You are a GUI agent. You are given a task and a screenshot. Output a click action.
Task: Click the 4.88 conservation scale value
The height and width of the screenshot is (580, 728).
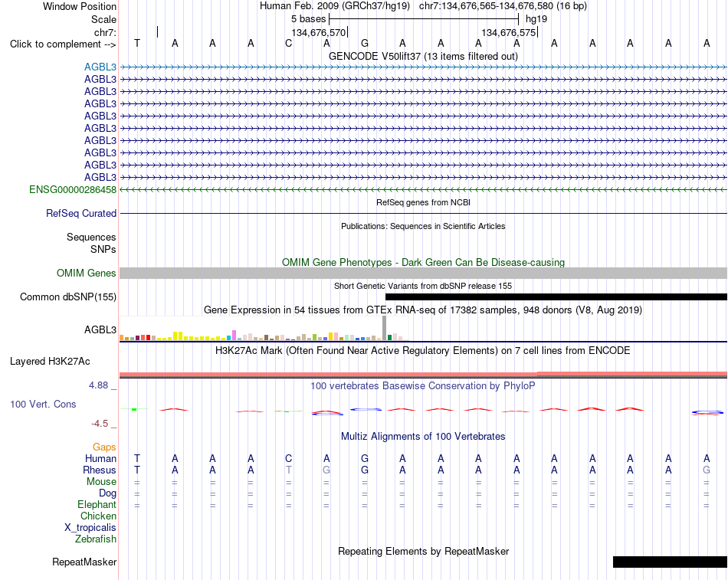[98, 385]
